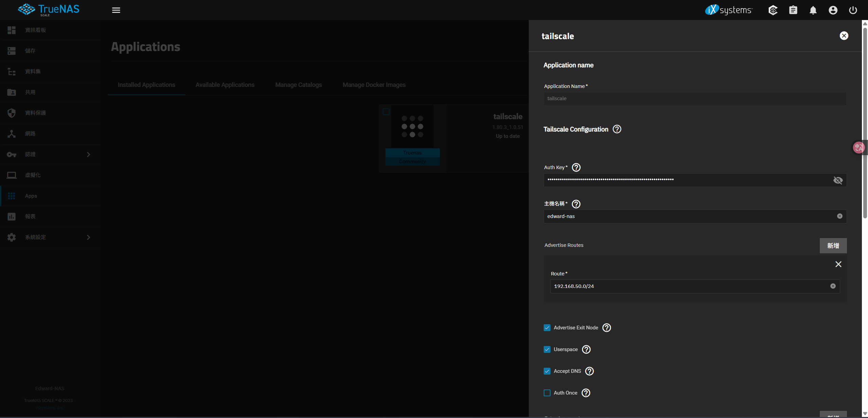Open the jobs clipboard icon

coord(793,10)
